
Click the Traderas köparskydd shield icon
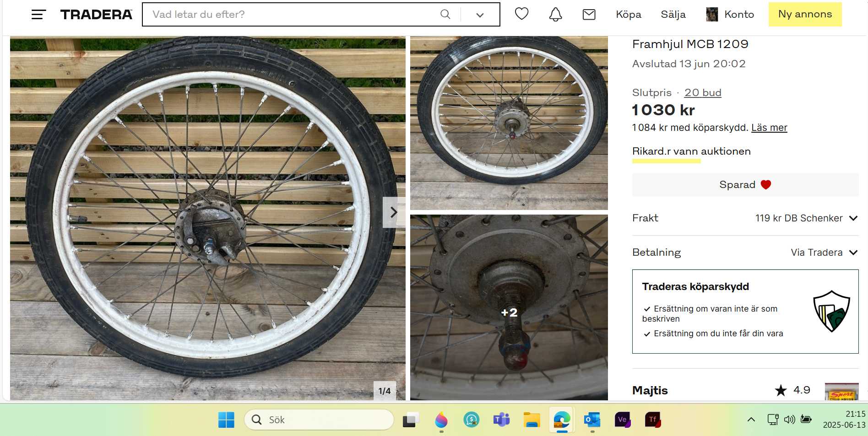click(831, 311)
